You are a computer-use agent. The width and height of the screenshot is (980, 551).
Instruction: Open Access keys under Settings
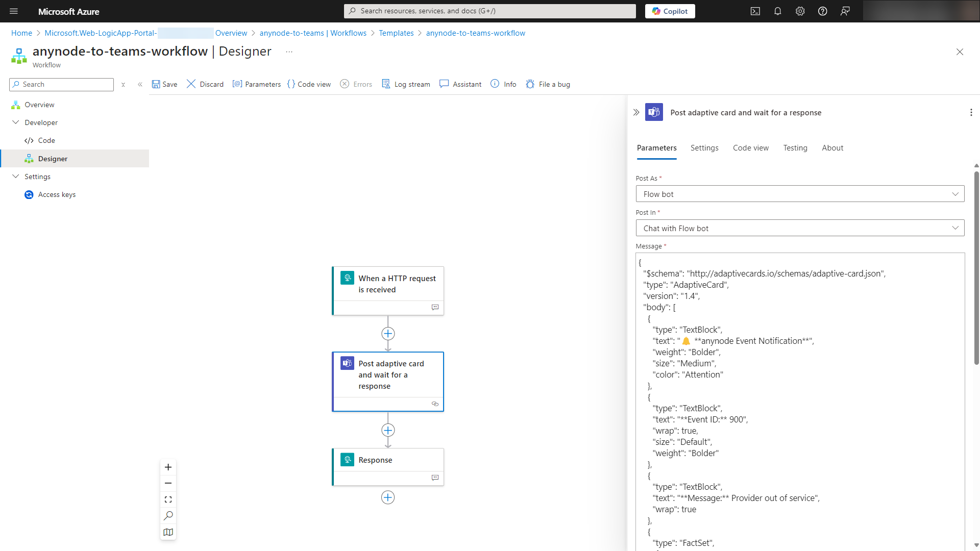[57, 194]
